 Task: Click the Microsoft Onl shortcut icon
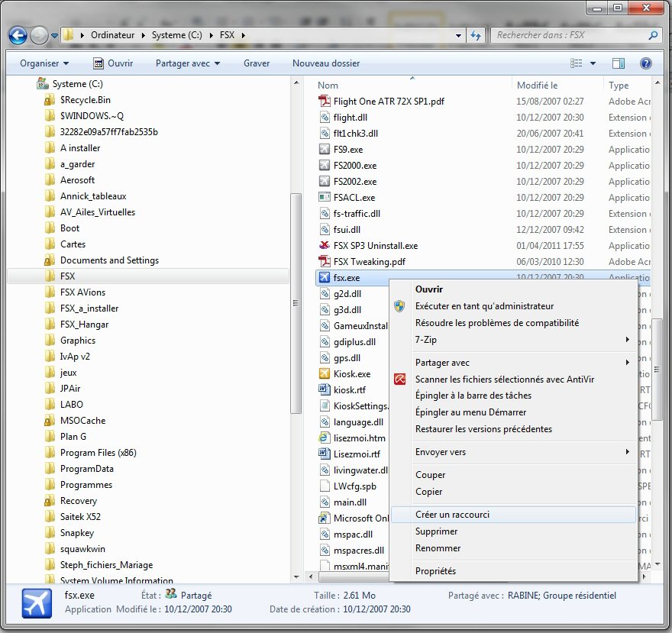click(x=325, y=518)
